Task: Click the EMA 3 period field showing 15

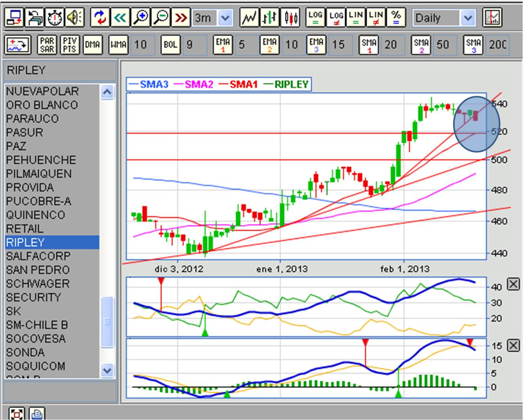Action: pyautogui.click(x=340, y=45)
